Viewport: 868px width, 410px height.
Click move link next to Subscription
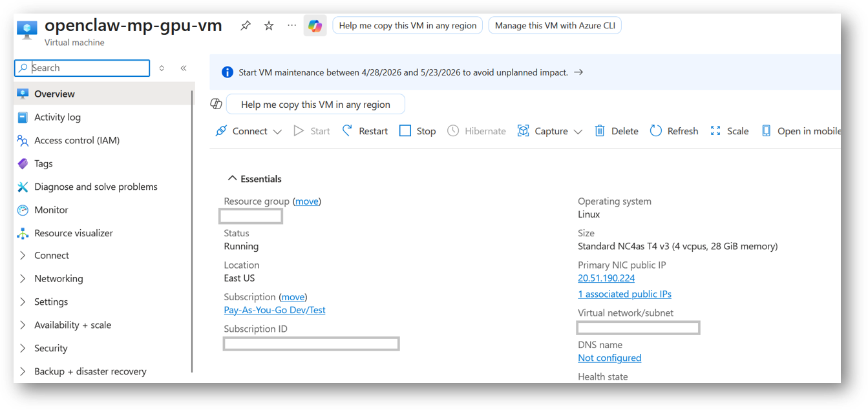click(x=293, y=297)
